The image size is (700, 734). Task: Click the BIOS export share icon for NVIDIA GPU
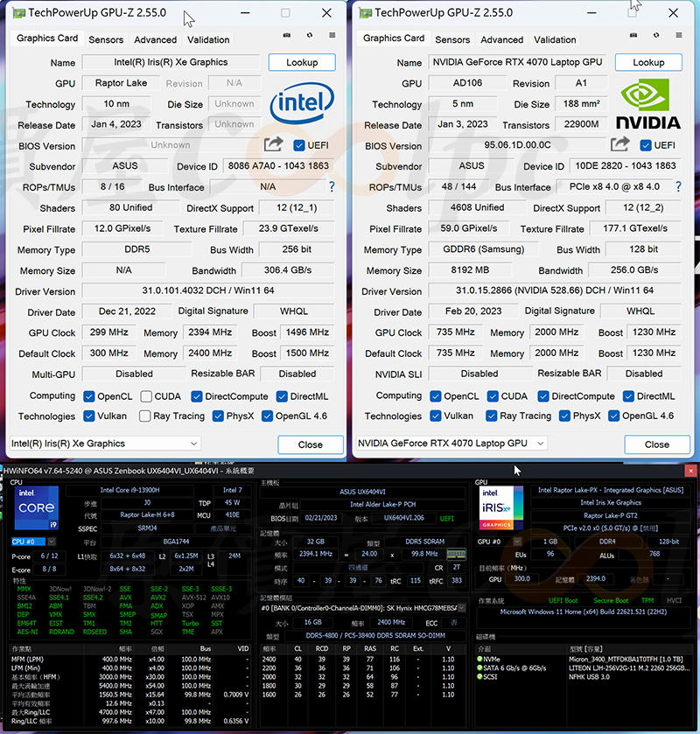pos(619,144)
